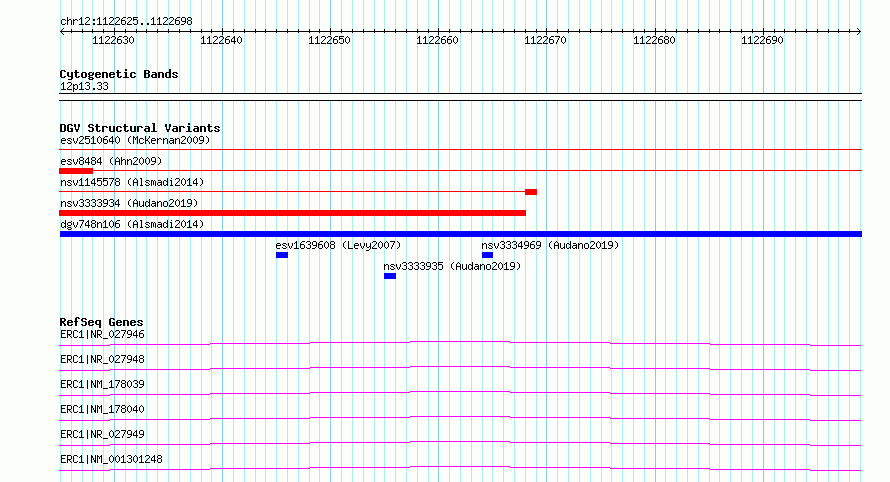Open variant nsv3333935 (Audano2019) label

click(452, 266)
